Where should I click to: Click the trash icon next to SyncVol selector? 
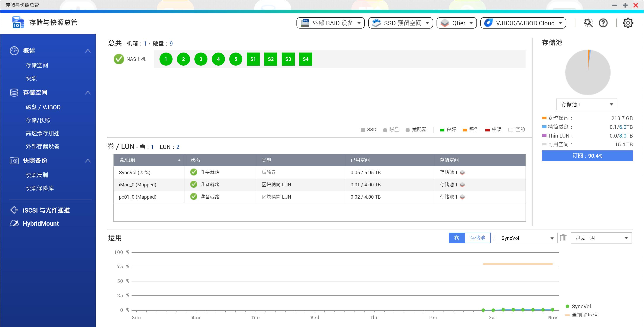click(563, 238)
